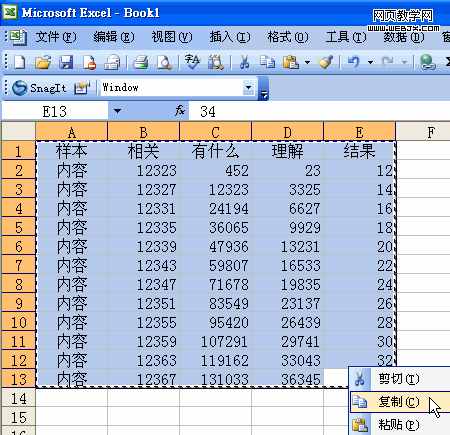Expand the Name Box dropdown arrow

click(117, 111)
